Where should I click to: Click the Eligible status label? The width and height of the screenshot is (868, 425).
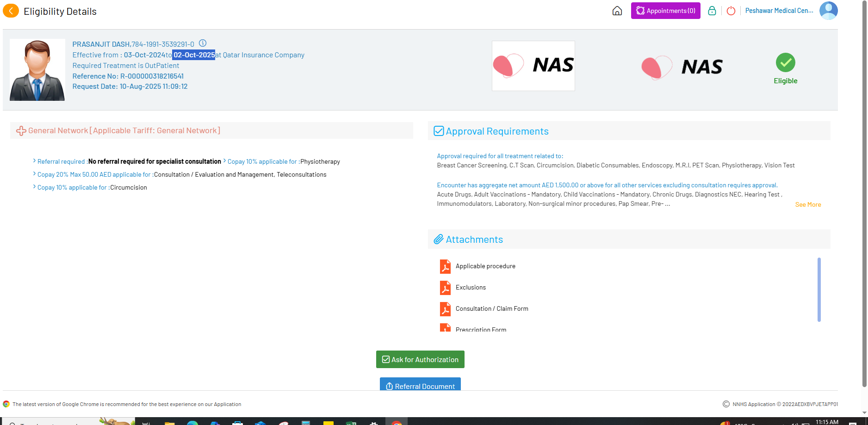[x=786, y=81]
